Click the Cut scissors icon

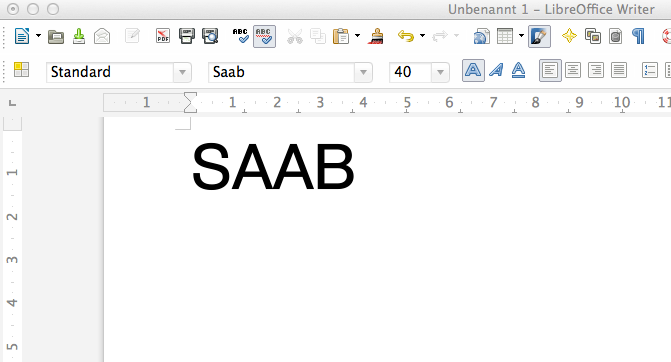click(294, 36)
